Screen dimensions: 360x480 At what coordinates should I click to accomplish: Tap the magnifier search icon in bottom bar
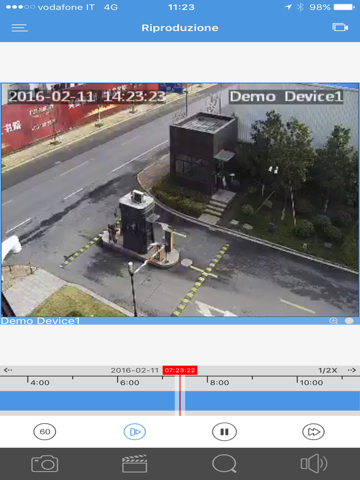[x=224, y=464]
